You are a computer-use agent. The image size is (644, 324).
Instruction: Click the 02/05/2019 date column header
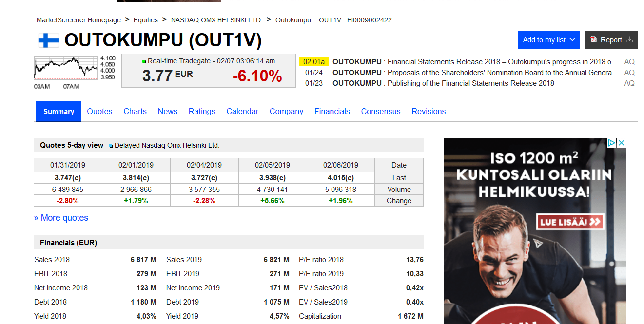tap(273, 165)
